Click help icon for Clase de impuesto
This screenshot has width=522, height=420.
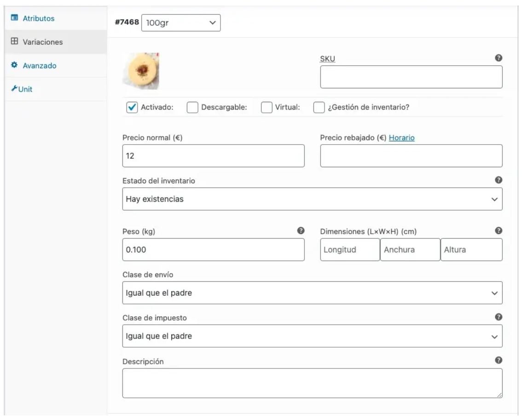coord(498,317)
